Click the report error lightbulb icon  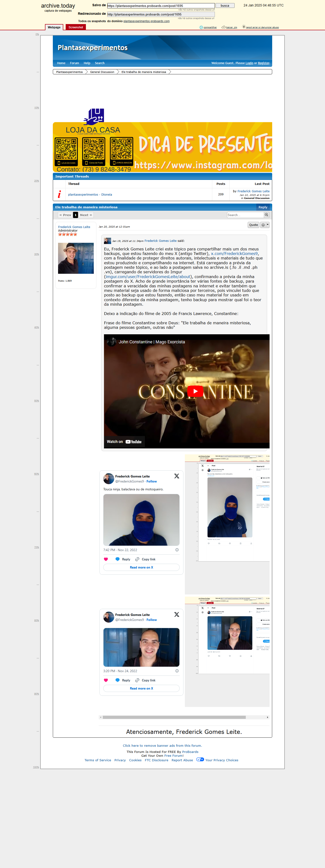[x=244, y=27]
